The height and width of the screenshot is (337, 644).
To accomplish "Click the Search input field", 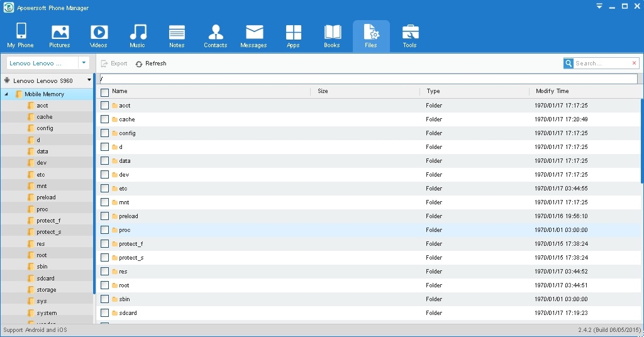I will click(x=602, y=64).
